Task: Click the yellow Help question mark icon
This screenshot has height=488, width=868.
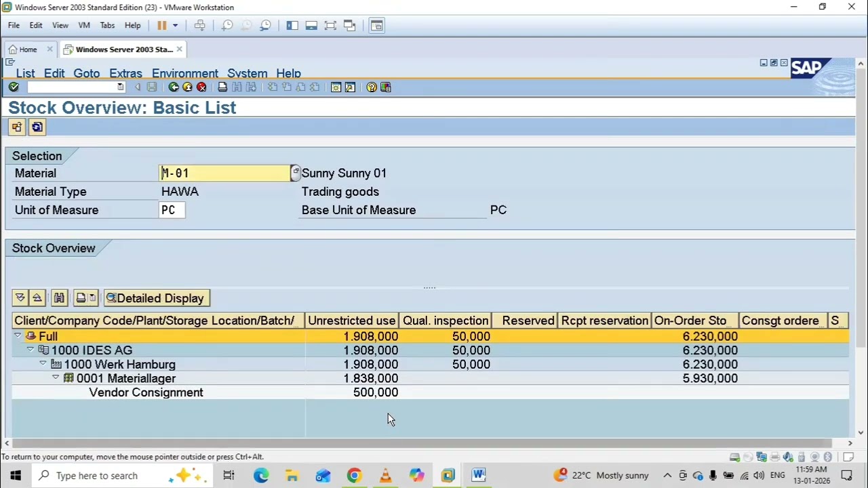Action: pyautogui.click(x=372, y=87)
